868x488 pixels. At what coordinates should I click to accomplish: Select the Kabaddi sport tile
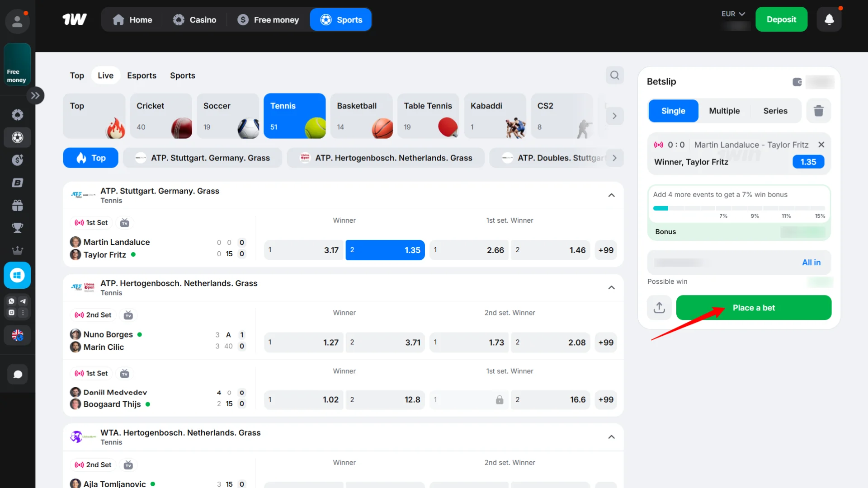495,116
